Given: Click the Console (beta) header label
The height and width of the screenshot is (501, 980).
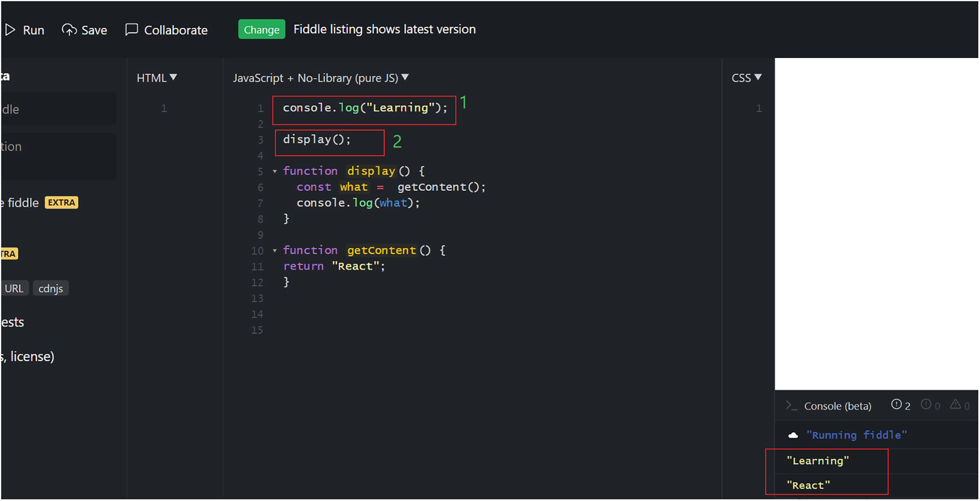Looking at the screenshot, I should (x=837, y=406).
